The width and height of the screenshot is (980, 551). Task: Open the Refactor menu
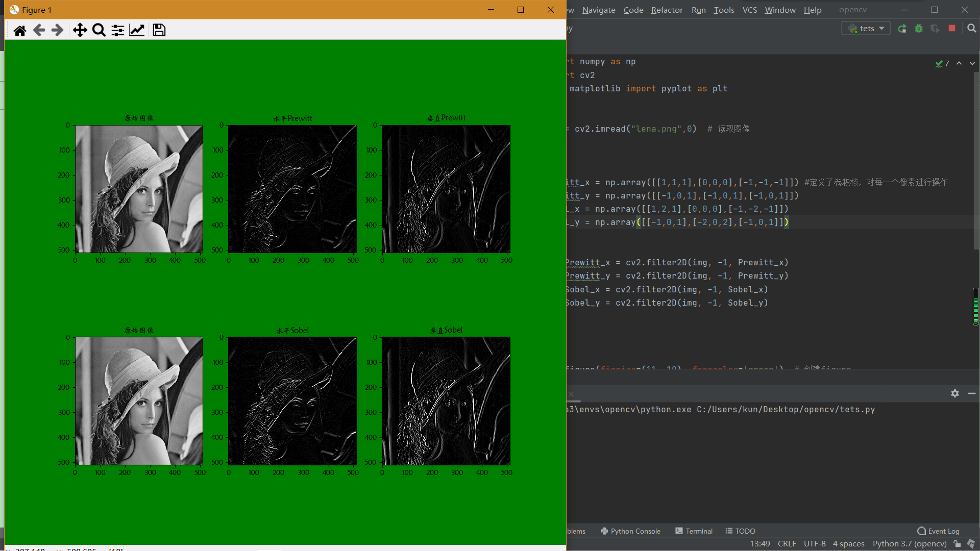click(x=667, y=10)
